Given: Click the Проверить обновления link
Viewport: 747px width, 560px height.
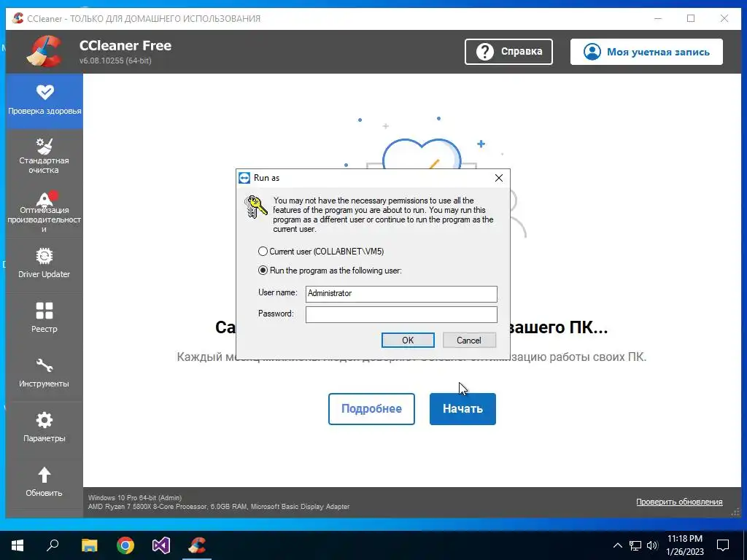Looking at the screenshot, I should [679, 502].
